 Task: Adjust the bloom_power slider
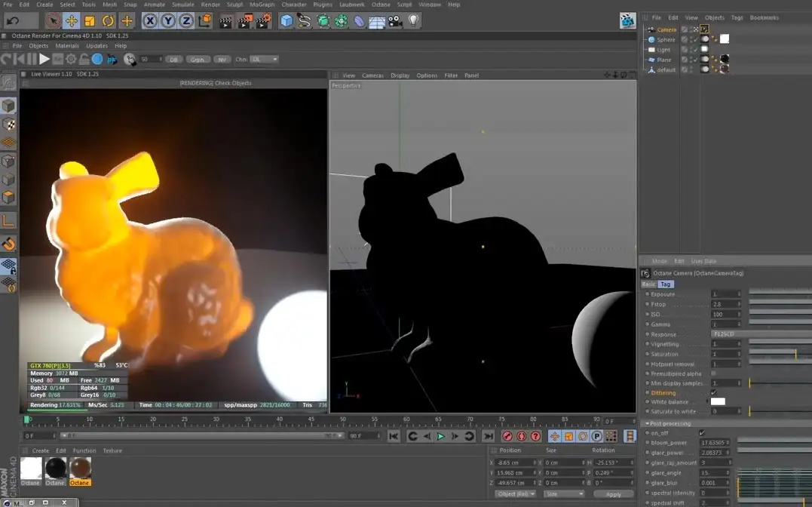pos(774,442)
